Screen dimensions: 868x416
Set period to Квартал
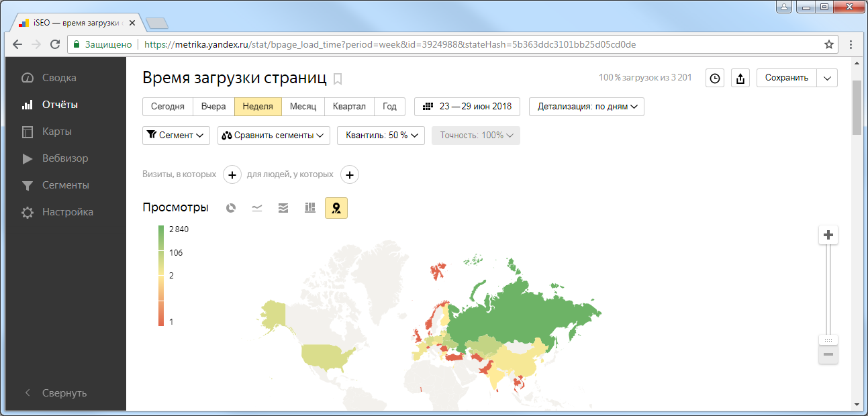[349, 107]
